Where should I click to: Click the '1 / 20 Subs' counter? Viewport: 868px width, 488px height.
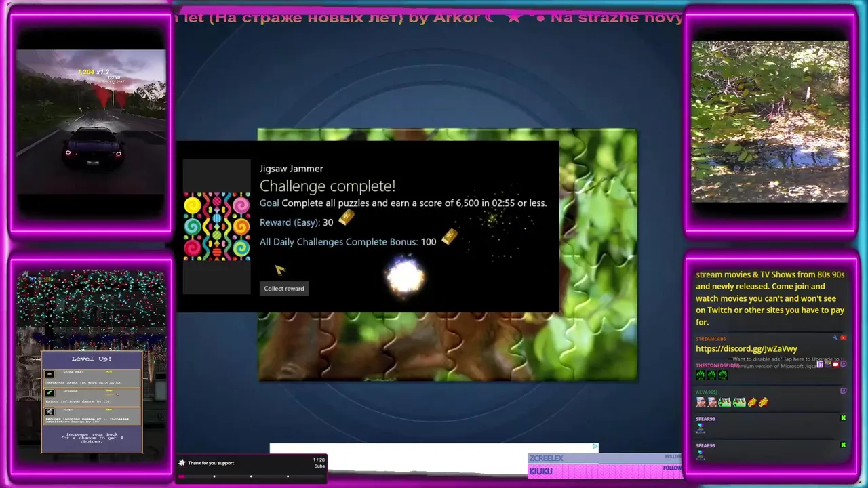[319, 463]
